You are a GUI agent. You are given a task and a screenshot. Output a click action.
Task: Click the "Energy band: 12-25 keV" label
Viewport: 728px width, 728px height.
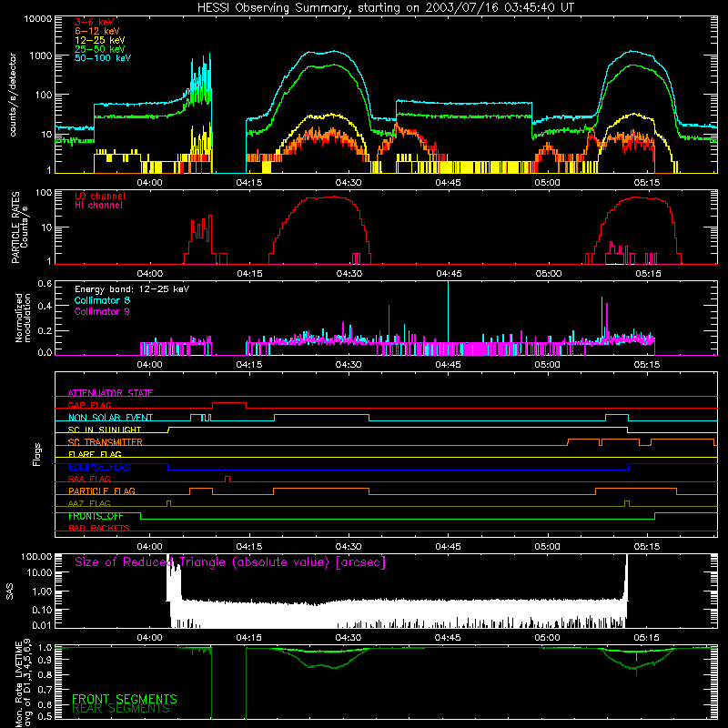[x=132, y=289]
